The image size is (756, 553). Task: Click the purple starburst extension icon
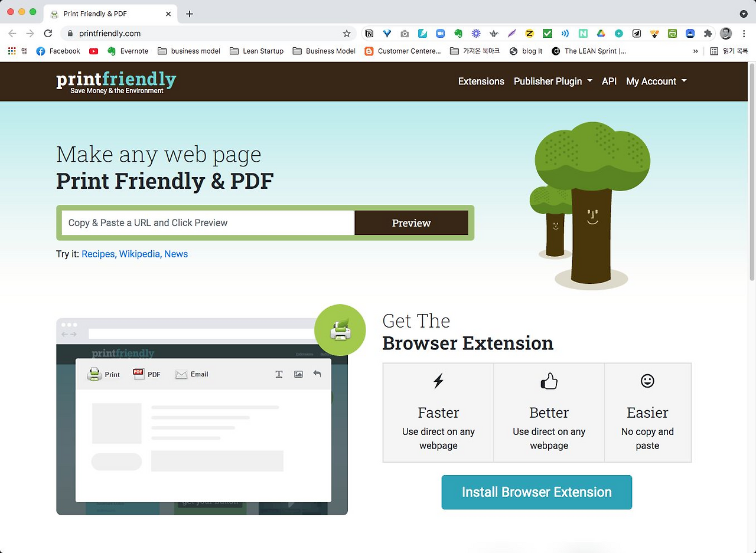click(x=475, y=34)
